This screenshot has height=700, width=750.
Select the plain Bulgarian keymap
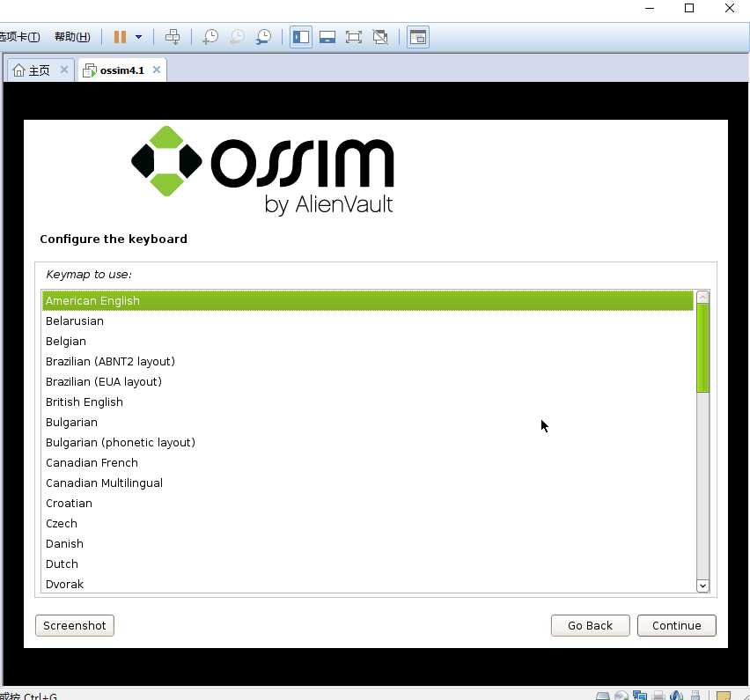(x=367, y=423)
